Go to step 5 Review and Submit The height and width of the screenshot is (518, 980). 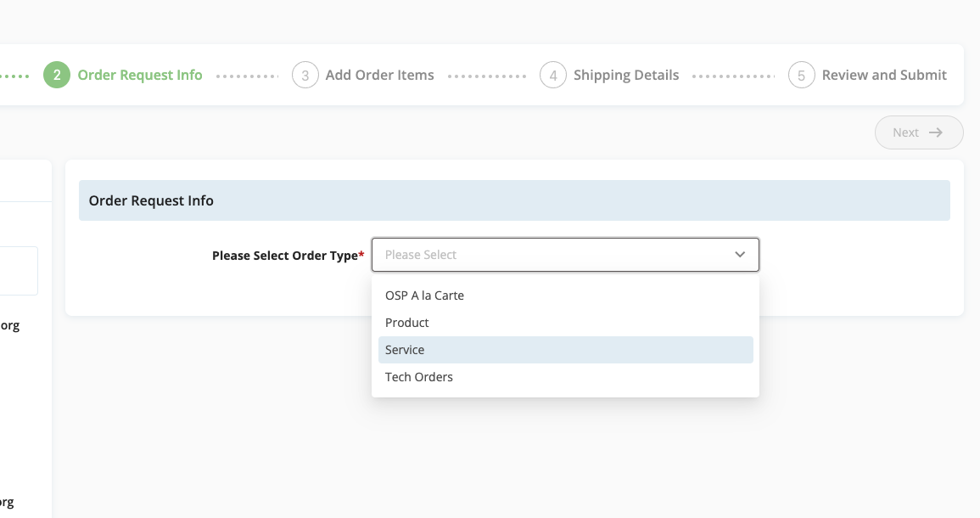click(867, 75)
